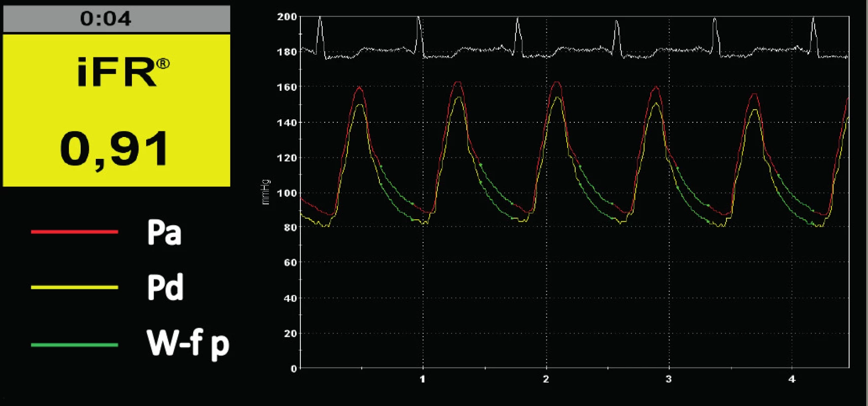This screenshot has height=406, width=868.
Task: Click the 60 pressure axis label
Action: point(290,263)
